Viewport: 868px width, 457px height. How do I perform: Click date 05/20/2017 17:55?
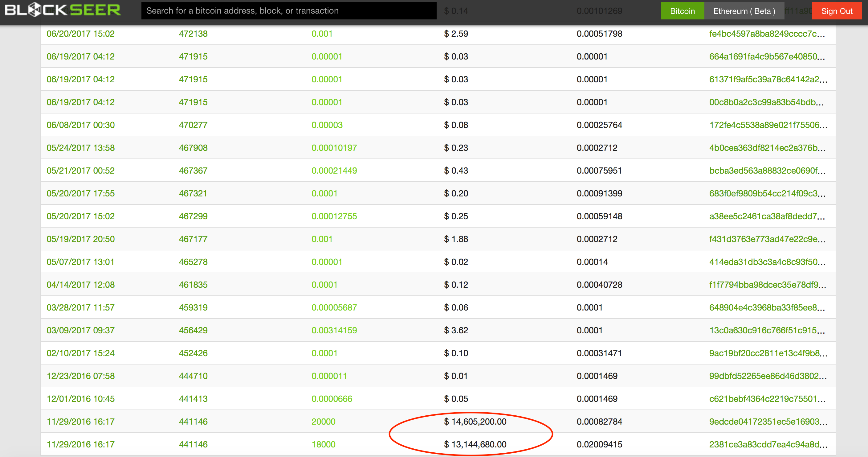(80, 194)
